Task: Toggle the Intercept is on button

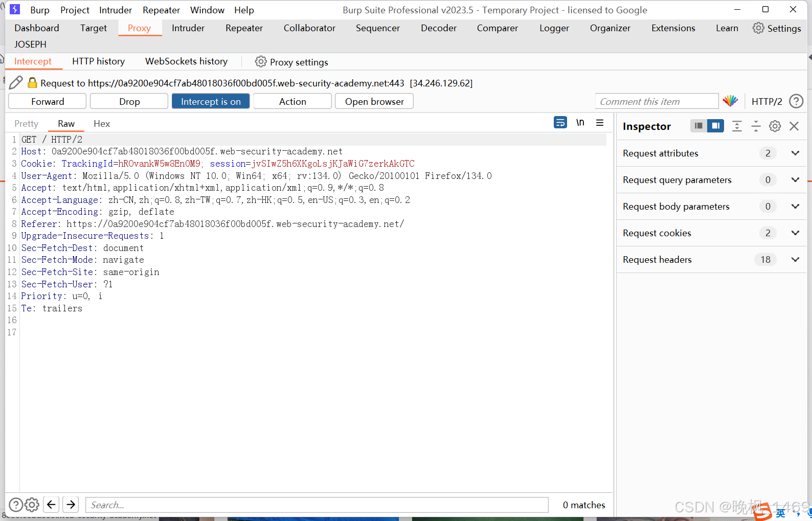Action: coord(211,101)
